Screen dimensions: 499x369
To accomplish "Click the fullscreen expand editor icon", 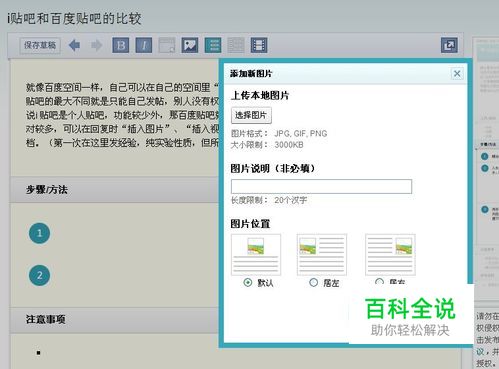I will pos(449,45).
